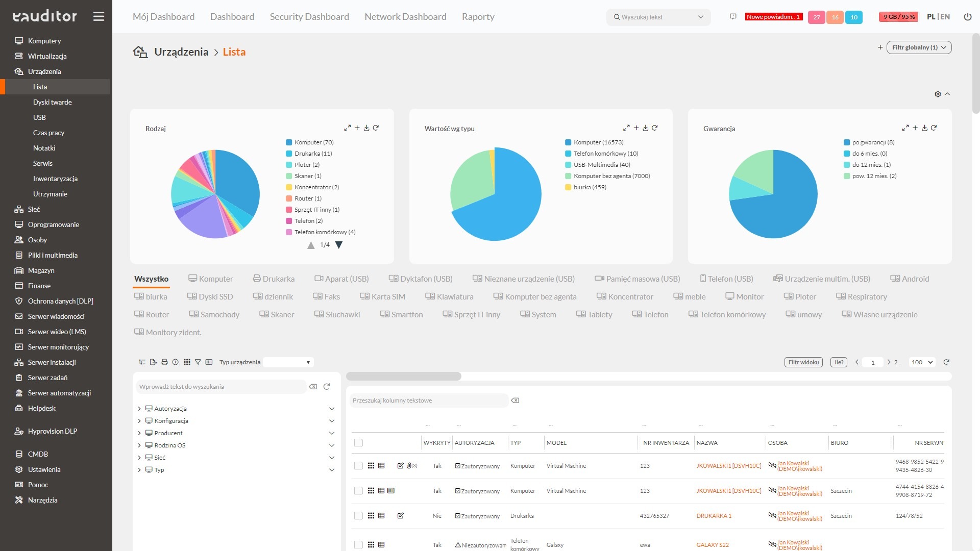Expand the Rodzina OS tree node
The height and width of the screenshot is (551, 980).
(x=139, y=445)
